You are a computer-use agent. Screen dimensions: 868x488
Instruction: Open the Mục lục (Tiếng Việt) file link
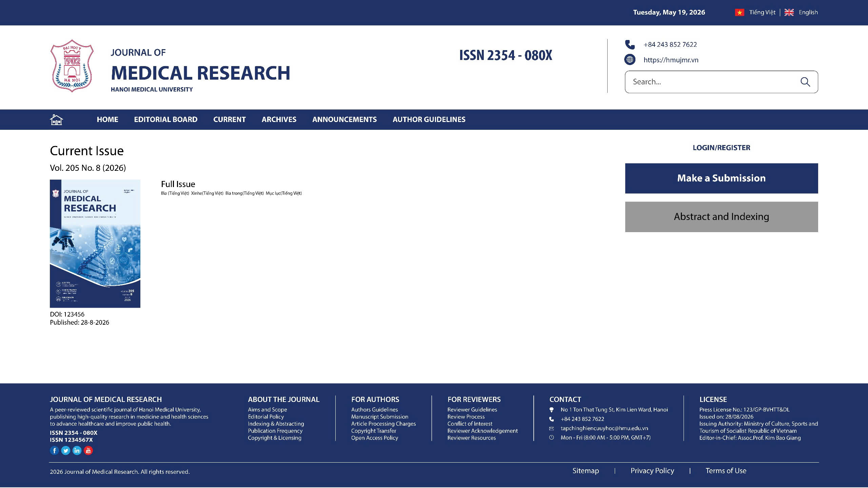coord(284,193)
